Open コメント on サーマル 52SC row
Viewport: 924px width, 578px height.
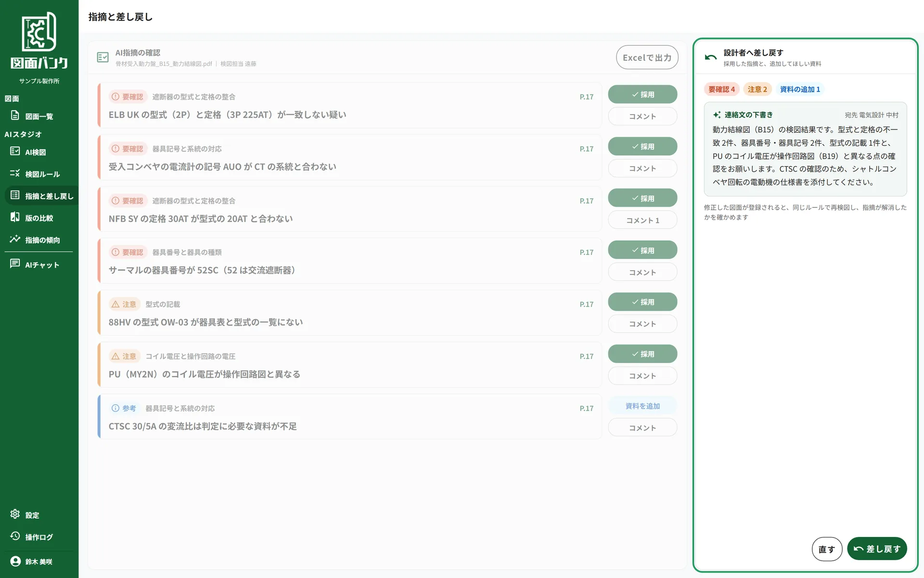pyautogui.click(x=642, y=272)
